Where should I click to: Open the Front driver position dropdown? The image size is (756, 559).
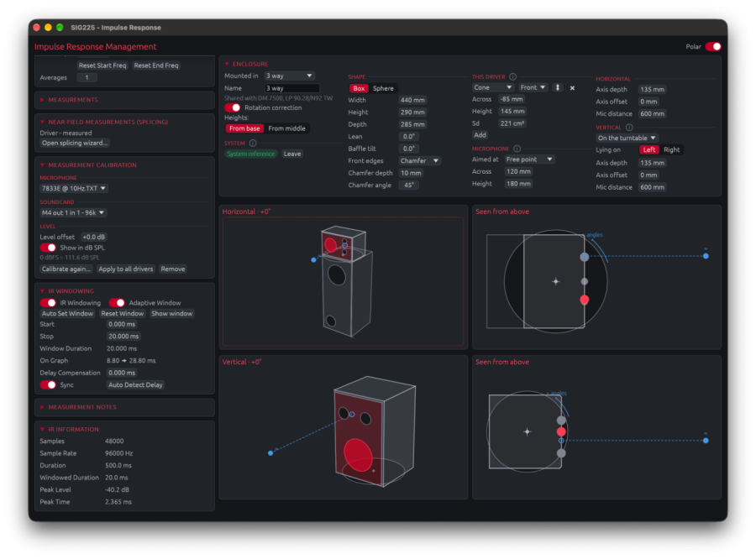533,87
